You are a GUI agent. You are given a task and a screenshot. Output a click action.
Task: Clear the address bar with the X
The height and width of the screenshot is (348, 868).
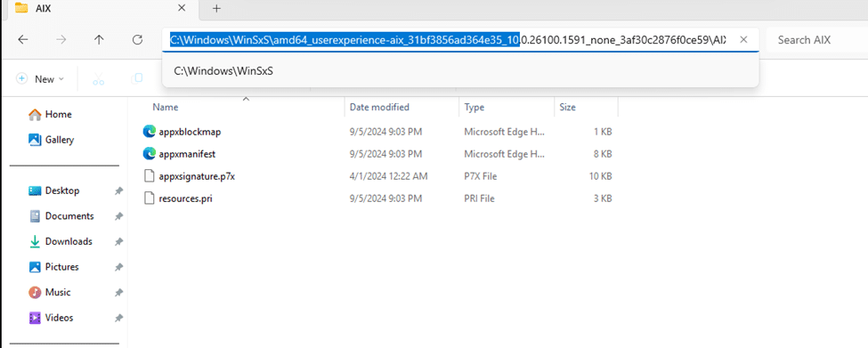(x=744, y=40)
